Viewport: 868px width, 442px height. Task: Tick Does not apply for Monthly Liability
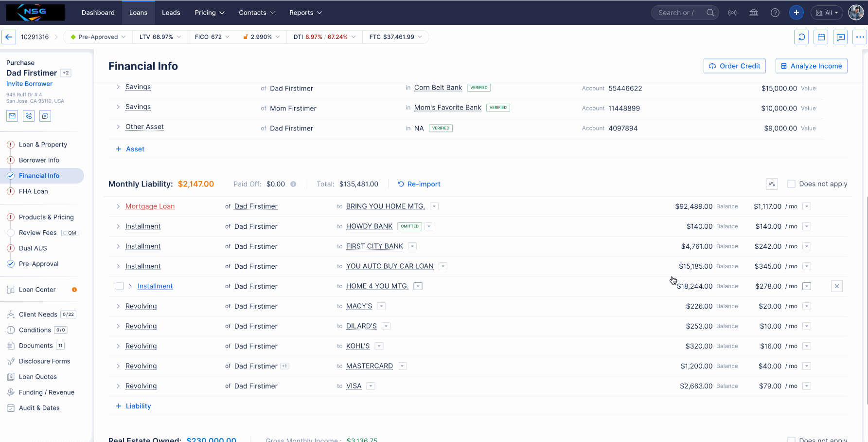tap(791, 184)
